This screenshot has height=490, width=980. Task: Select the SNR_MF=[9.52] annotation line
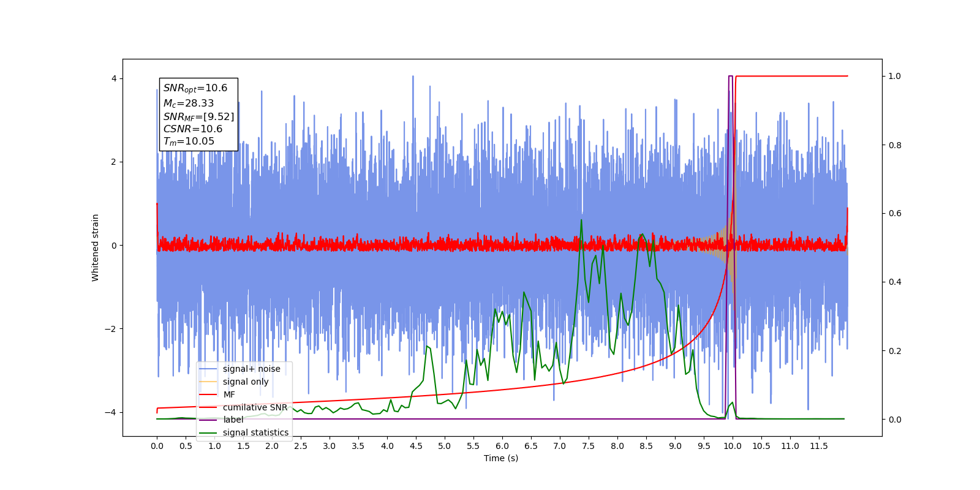point(198,116)
